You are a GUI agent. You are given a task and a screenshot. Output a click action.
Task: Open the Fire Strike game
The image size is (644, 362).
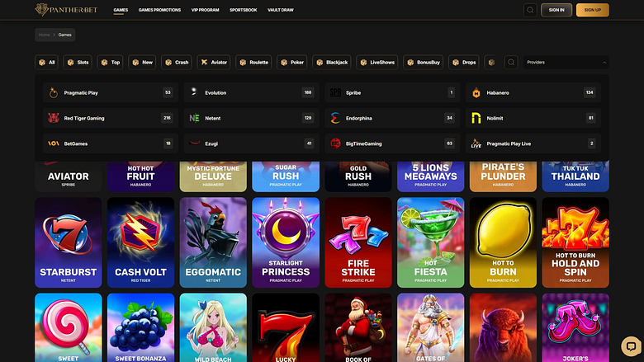[x=358, y=242]
